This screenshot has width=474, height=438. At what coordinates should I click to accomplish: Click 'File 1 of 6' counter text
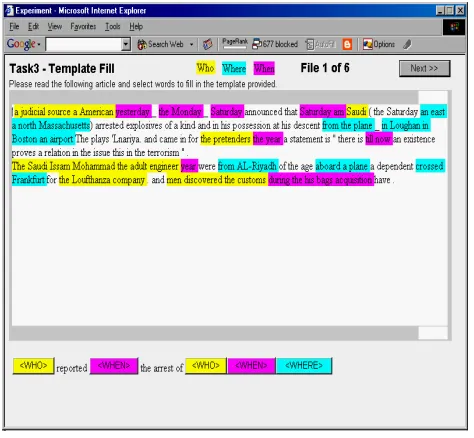tap(325, 68)
